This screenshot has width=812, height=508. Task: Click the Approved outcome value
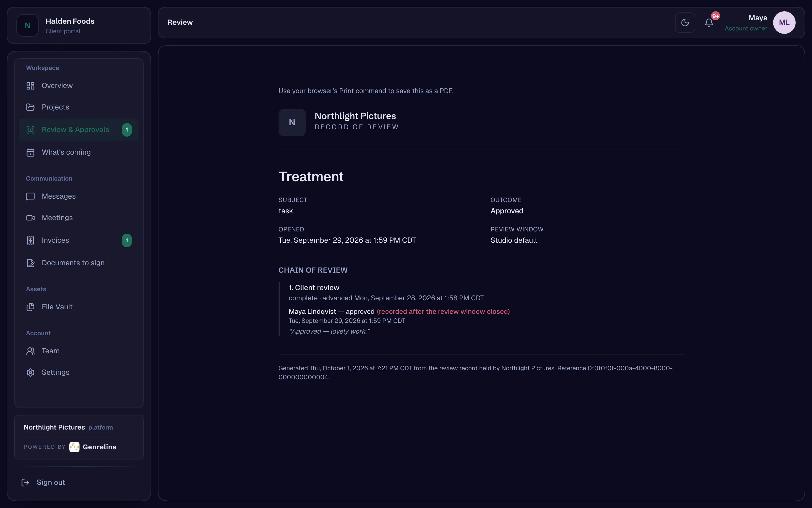point(507,211)
